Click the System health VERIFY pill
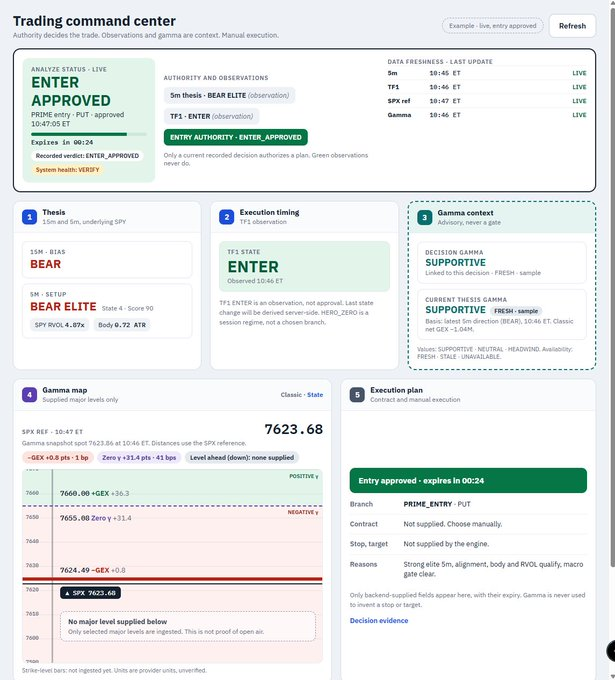The height and width of the screenshot is (680, 615). (68, 170)
